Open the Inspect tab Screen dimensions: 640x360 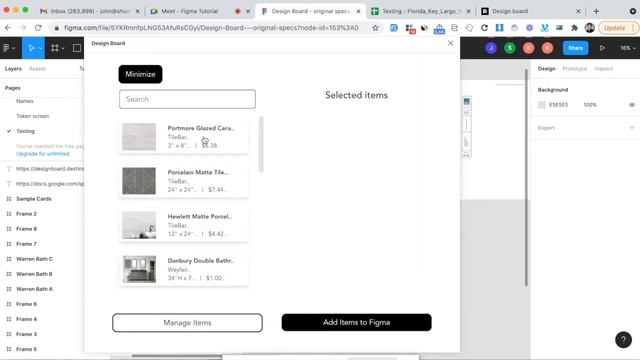[x=603, y=69]
